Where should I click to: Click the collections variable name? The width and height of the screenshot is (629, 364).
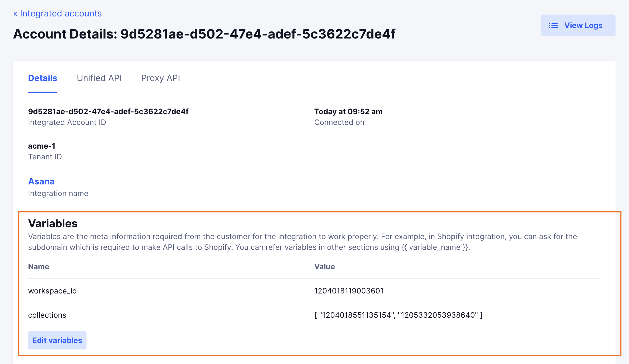47,315
